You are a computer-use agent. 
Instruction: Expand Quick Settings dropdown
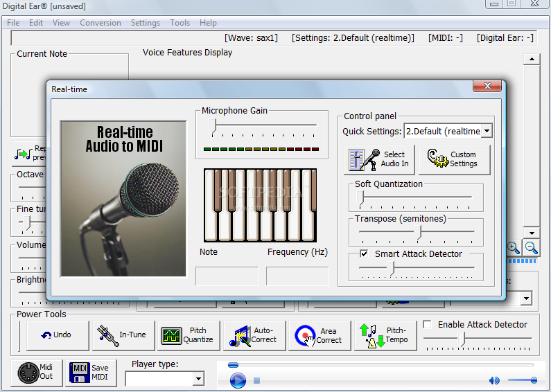click(487, 132)
